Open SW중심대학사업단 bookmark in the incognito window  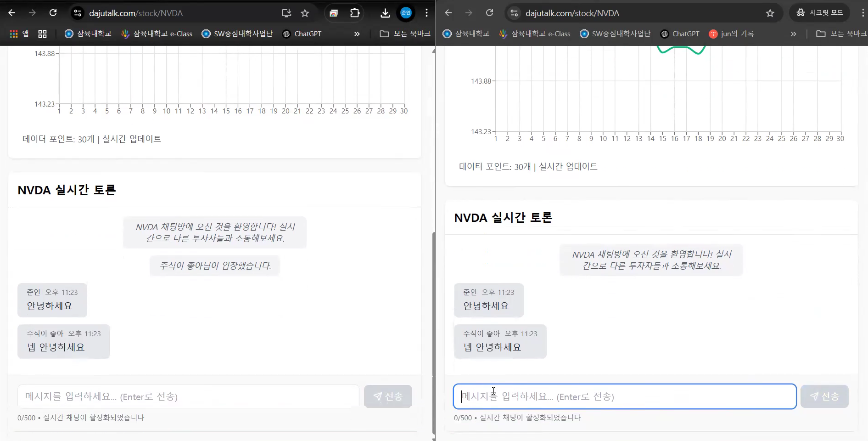click(x=615, y=34)
